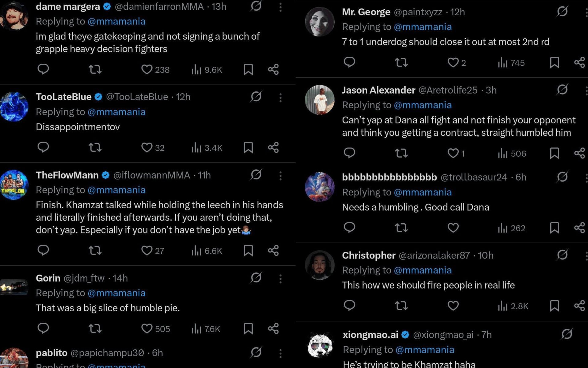The width and height of the screenshot is (588, 368).
Task: Open @mmamania link in TheFlowMann's reply
Action: click(116, 190)
